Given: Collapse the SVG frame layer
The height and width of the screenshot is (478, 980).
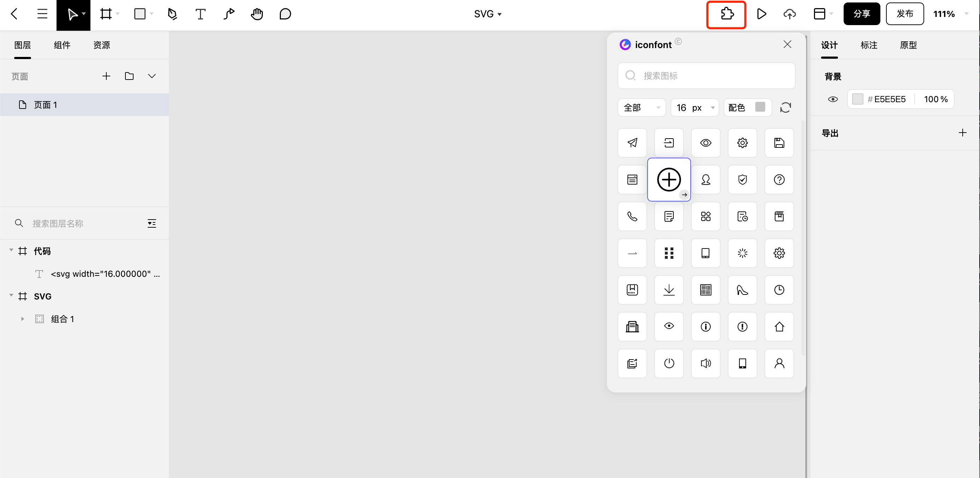Looking at the screenshot, I should coord(11,295).
